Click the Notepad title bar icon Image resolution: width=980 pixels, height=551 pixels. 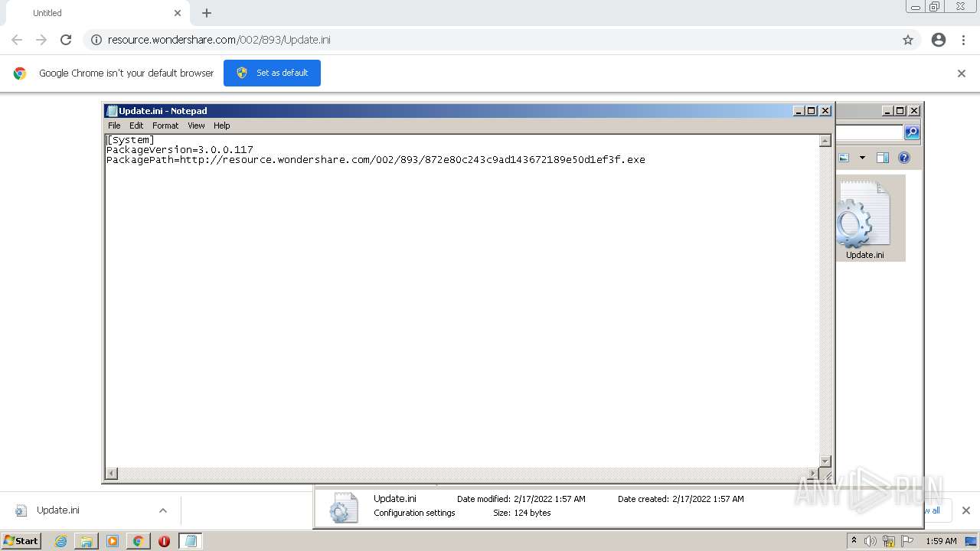point(112,111)
